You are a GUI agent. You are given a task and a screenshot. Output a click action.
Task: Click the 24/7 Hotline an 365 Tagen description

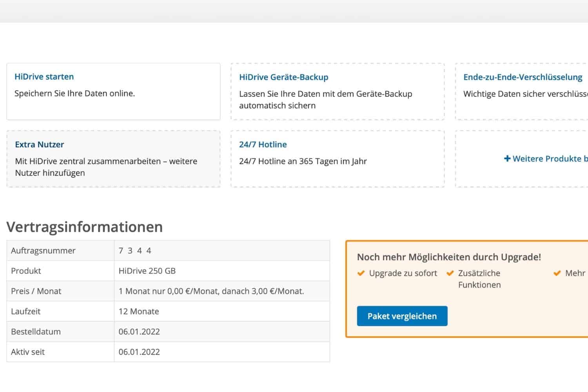tap(303, 161)
